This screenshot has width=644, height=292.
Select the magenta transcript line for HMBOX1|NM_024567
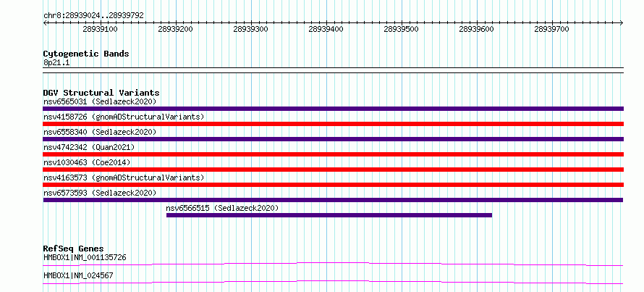click(333, 282)
